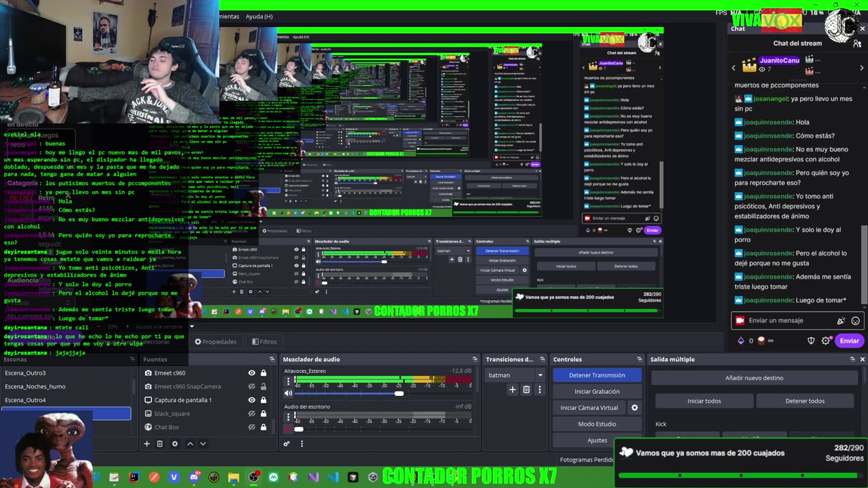Remove transition with trash icon
Image resolution: width=868 pixels, height=488 pixels.
526,390
